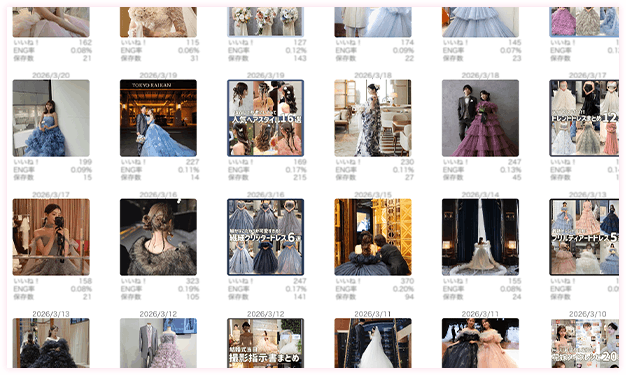Image resolution: width=626 pixels, height=375 pixels.
Task: Click the saves count 24
Action: (x=517, y=297)
